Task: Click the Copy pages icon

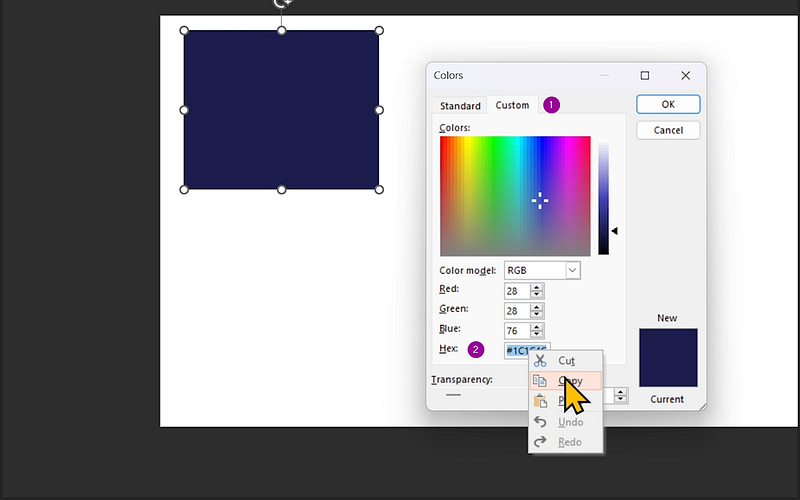Action: coord(540,381)
